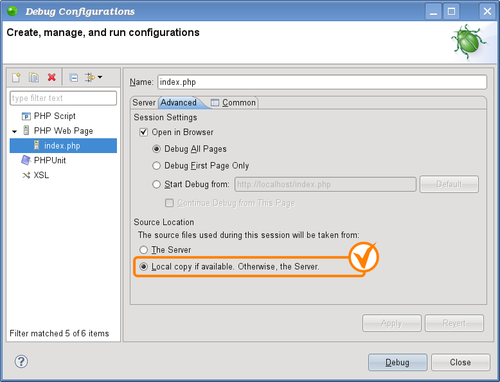
Task: Select the PHP Script configuration type
Action: click(x=49, y=116)
